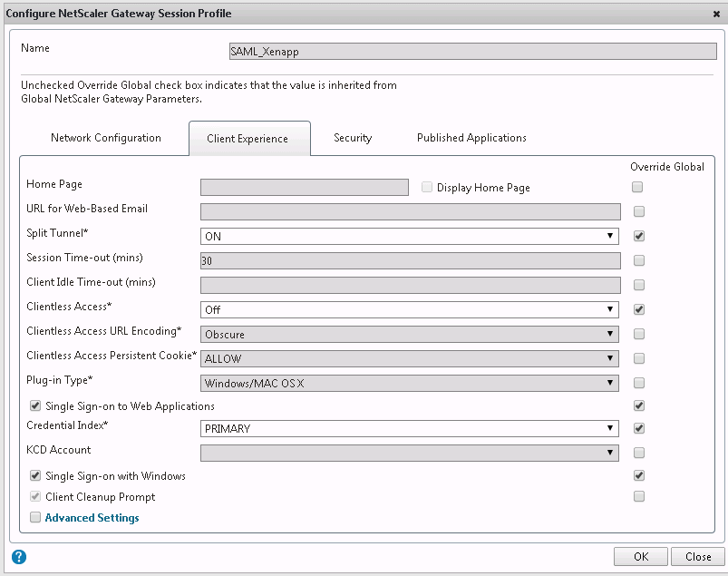Expand the Credential Index dropdown

pos(410,429)
